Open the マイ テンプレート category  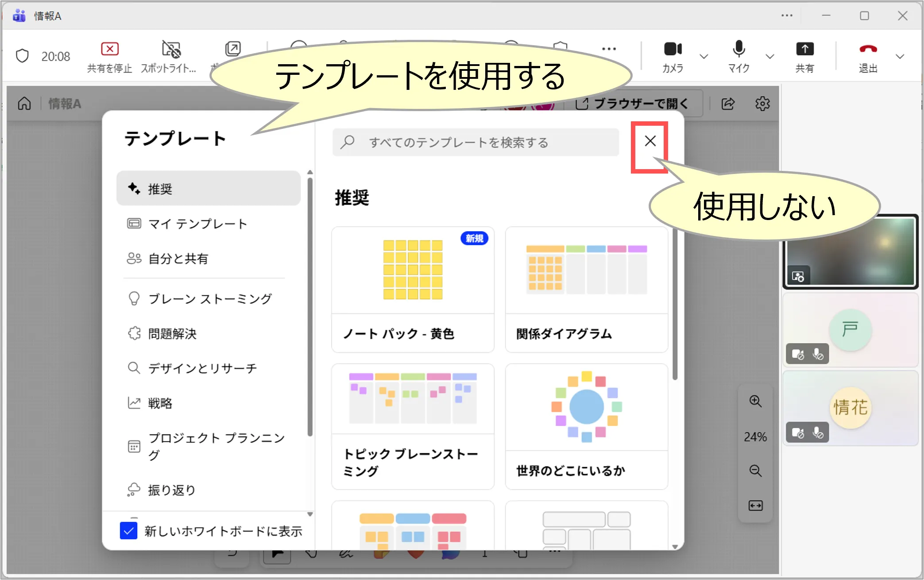coord(197,224)
